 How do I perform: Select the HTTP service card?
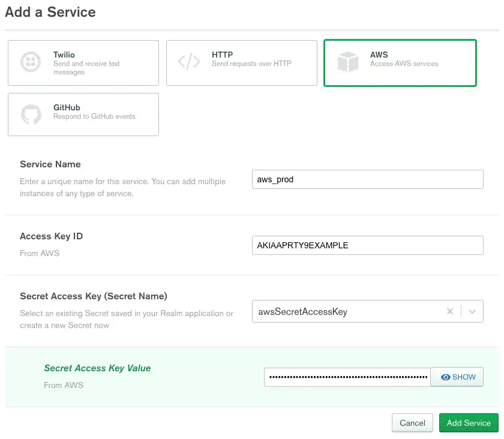(242, 62)
